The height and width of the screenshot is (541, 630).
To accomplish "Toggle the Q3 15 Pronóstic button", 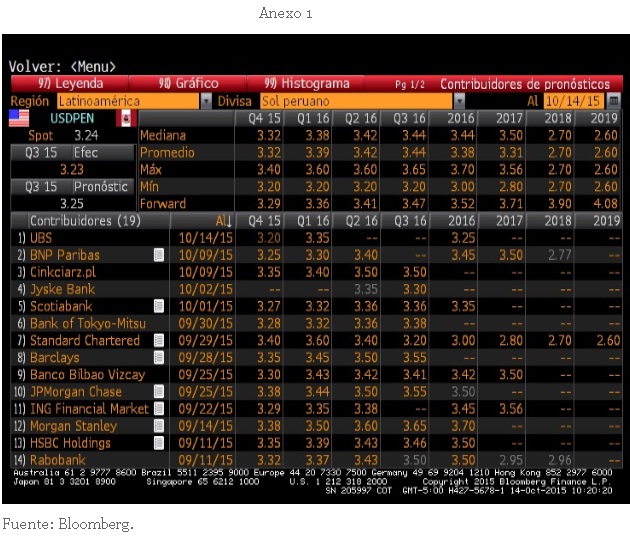I will coord(70,186).
